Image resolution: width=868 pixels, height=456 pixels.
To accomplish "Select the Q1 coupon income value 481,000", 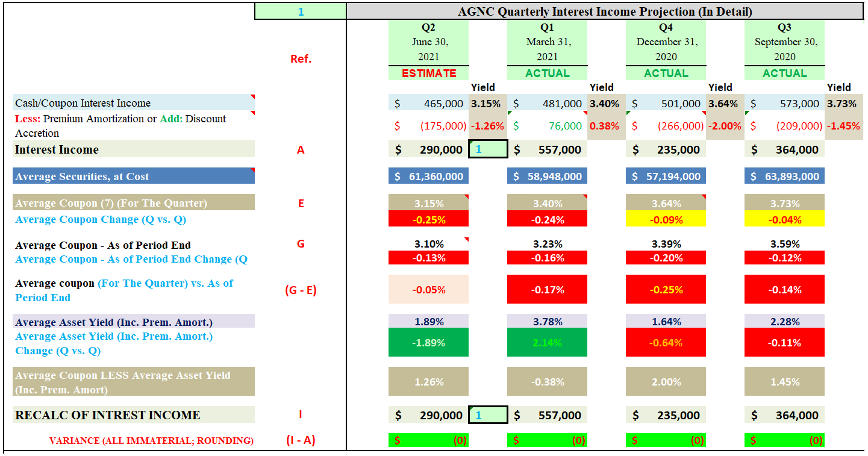I will click(x=547, y=103).
